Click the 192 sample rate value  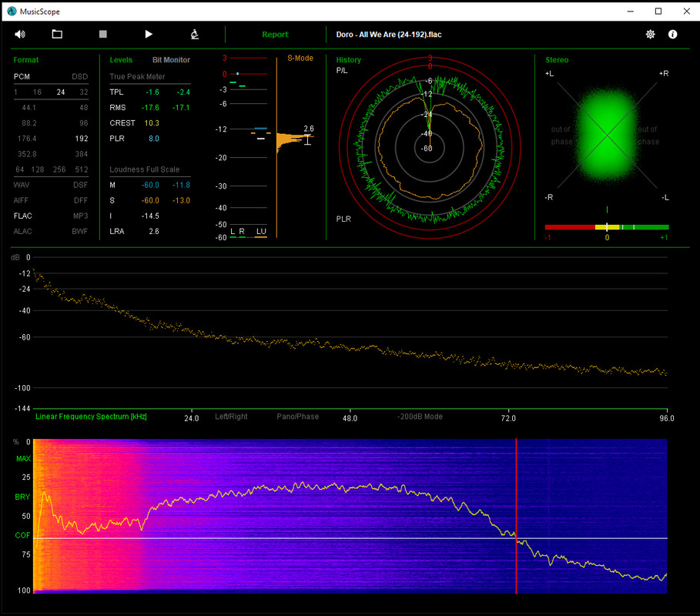coord(82,139)
